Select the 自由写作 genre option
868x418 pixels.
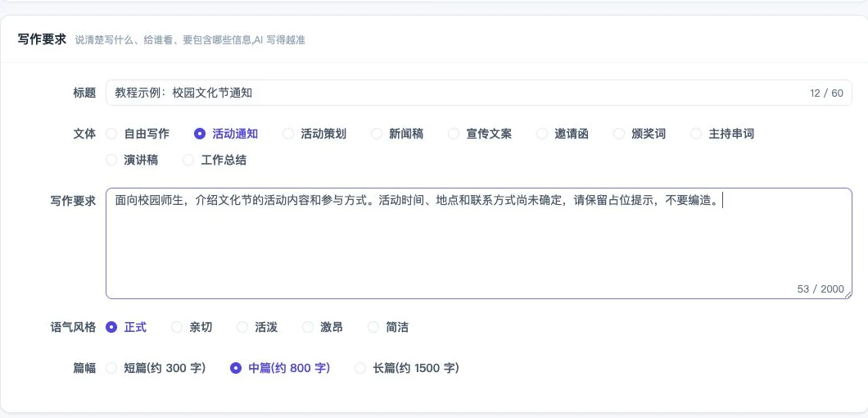click(x=138, y=134)
